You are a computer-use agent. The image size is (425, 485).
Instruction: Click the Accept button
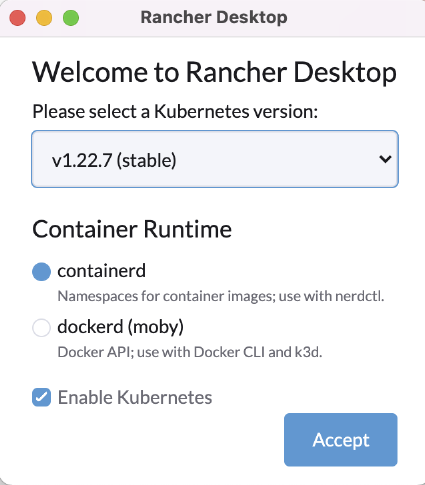pyautogui.click(x=341, y=440)
